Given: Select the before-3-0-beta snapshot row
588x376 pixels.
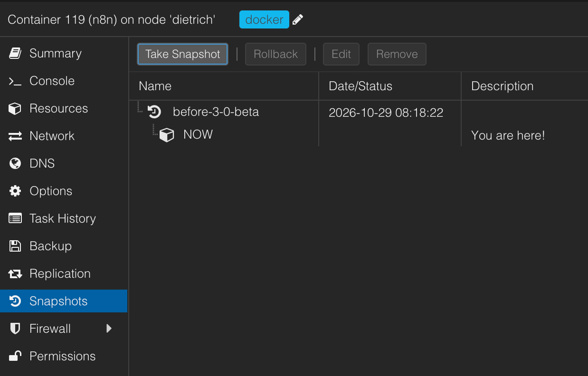Looking at the screenshot, I should [359, 113].
